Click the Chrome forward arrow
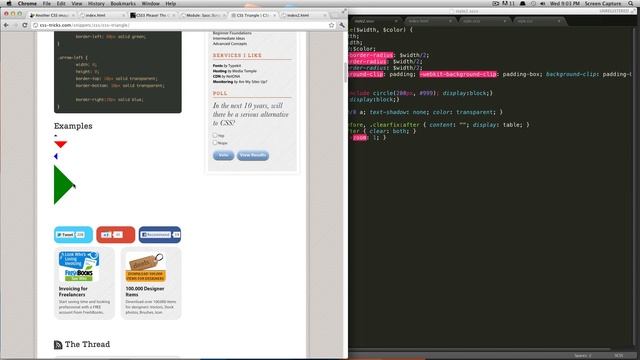Viewport: 640px width, 360px height. click(15, 25)
